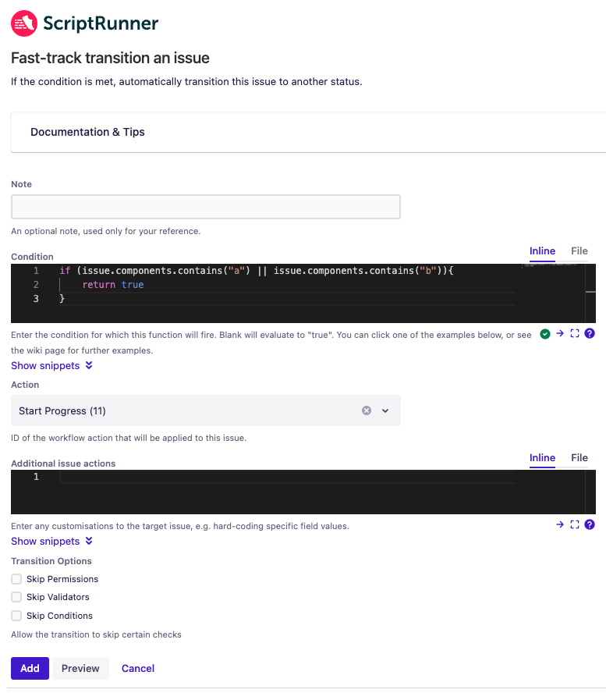Image resolution: width=606 pixels, height=700 pixels.
Task: Click the Add button
Action: pyautogui.click(x=29, y=668)
